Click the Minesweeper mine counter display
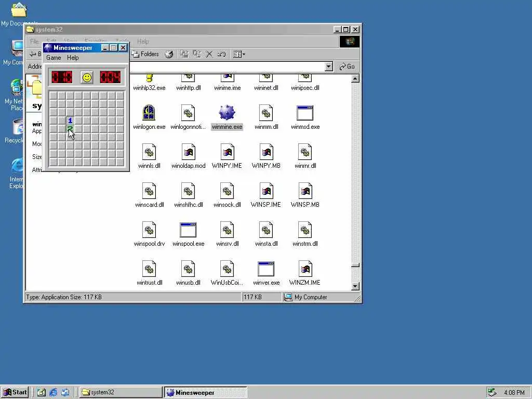This screenshot has width=532, height=399. [62, 77]
